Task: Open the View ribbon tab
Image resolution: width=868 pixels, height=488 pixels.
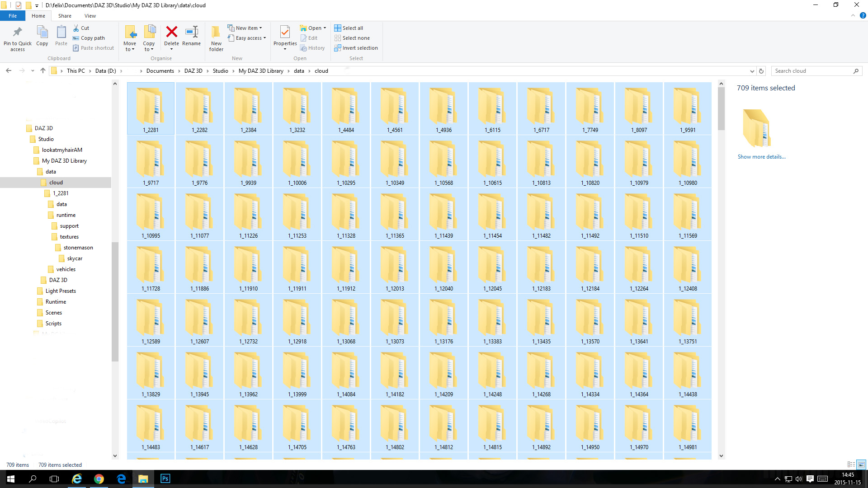Action: pos(90,16)
